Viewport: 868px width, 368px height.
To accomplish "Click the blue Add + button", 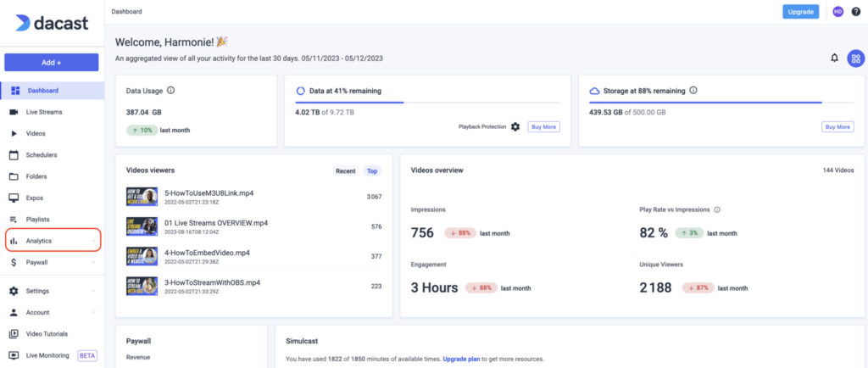I will pyautogui.click(x=52, y=62).
